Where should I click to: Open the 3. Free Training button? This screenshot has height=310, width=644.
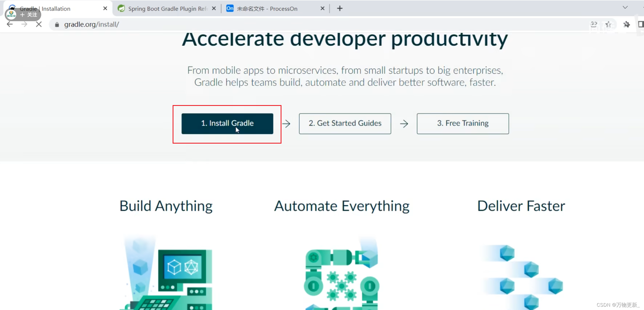pos(463,124)
